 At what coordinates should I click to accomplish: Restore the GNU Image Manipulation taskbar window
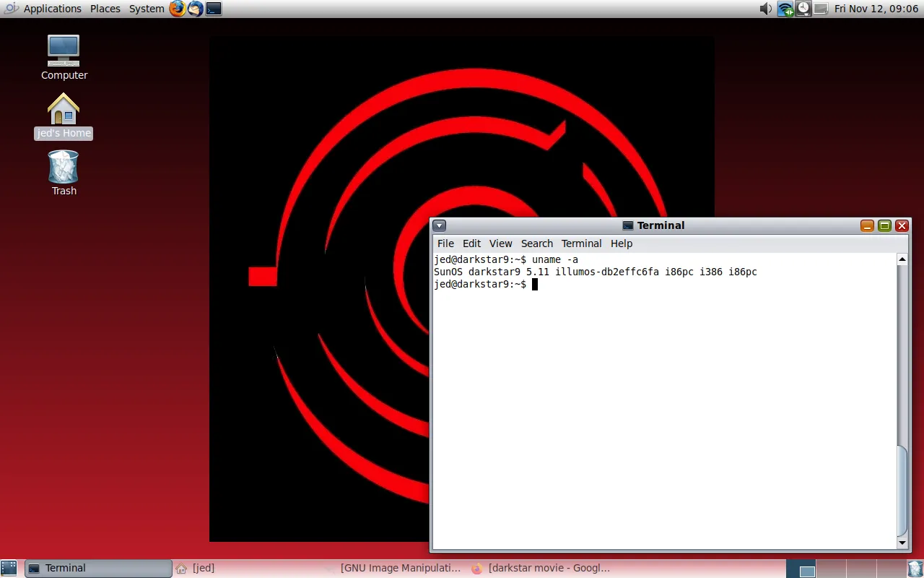click(395, 569)
